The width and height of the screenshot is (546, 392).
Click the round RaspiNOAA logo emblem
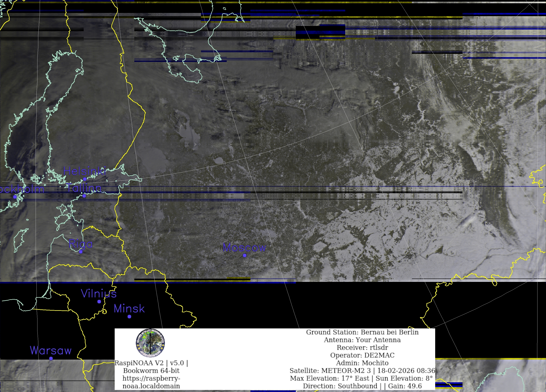(x=150, y=343)
